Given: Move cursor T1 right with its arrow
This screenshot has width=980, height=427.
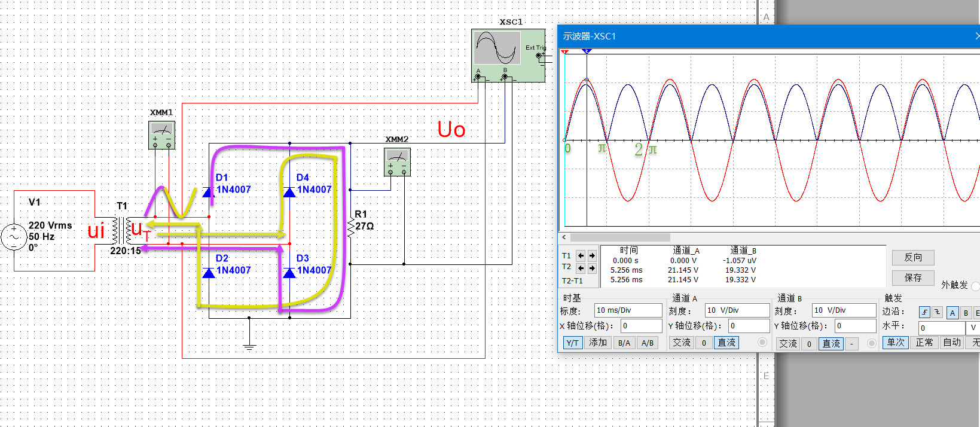Looking at the screenshot, I should (x=592, y=255).
